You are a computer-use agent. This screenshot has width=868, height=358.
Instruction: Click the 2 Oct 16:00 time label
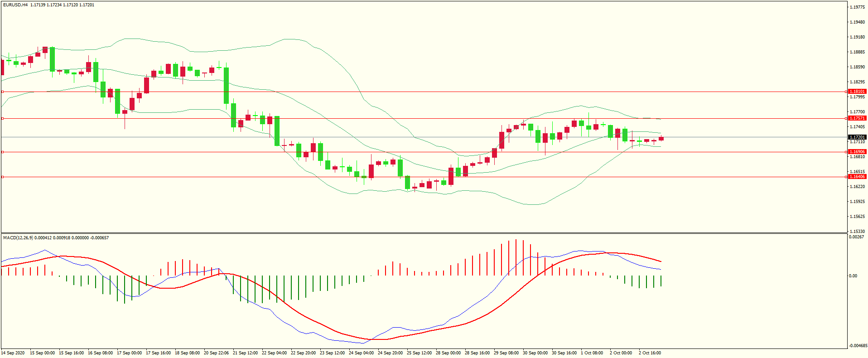pos(650,353)
